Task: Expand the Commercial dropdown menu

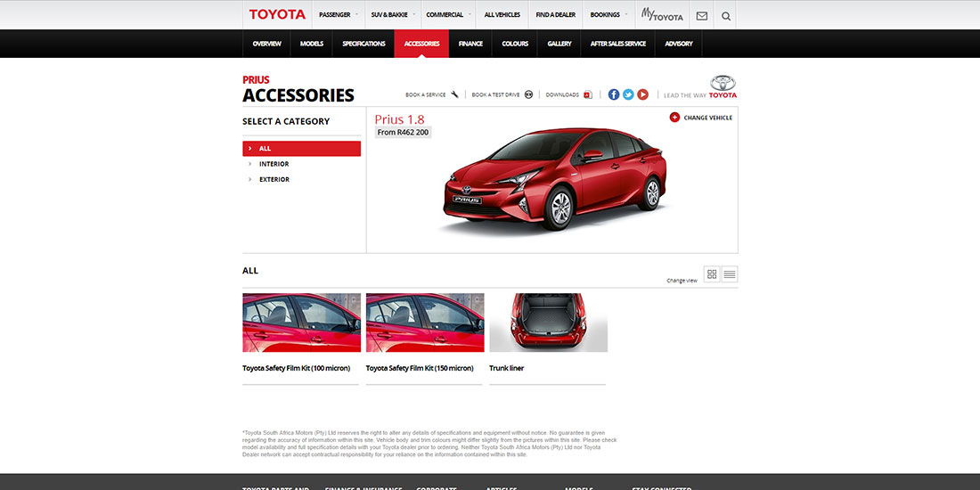Action: (x=448, y=15)
